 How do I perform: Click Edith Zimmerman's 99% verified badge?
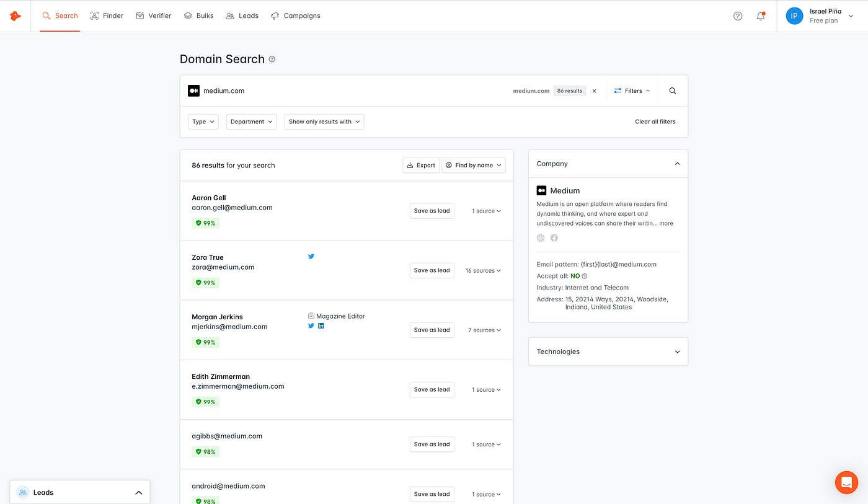205,402
